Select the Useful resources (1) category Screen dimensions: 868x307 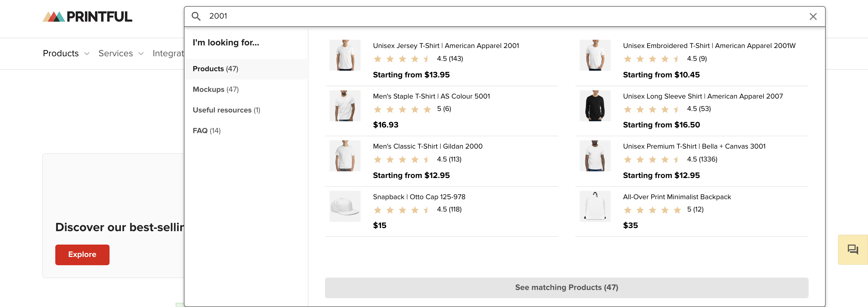click(x=226, y=110)
